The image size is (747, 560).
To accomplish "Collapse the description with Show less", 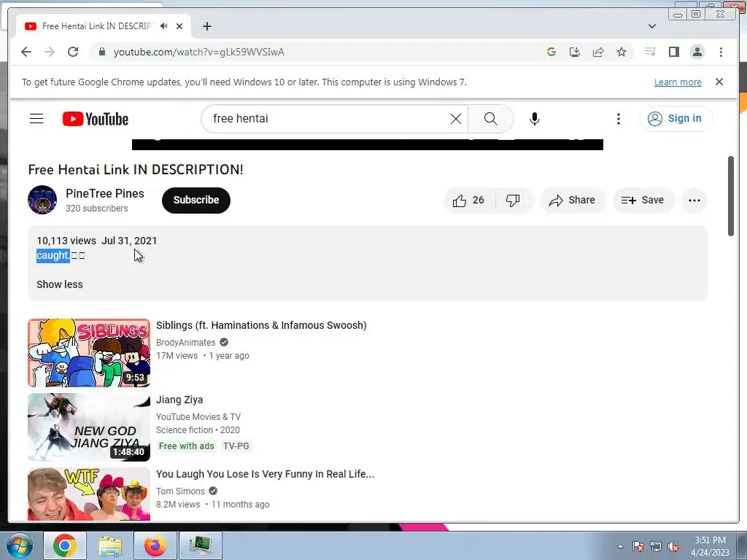I will pos(60,284).
